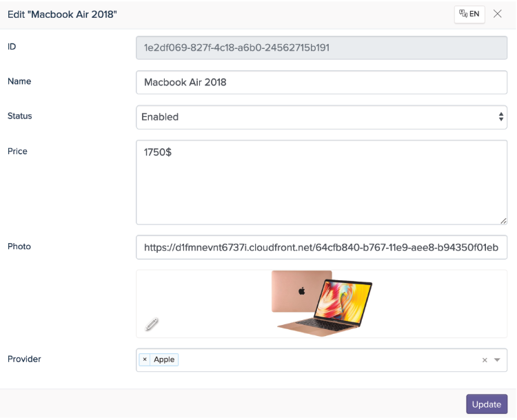
Task: Open the Status dropdown showing Enabled
Action: click(x=321, y=117)
